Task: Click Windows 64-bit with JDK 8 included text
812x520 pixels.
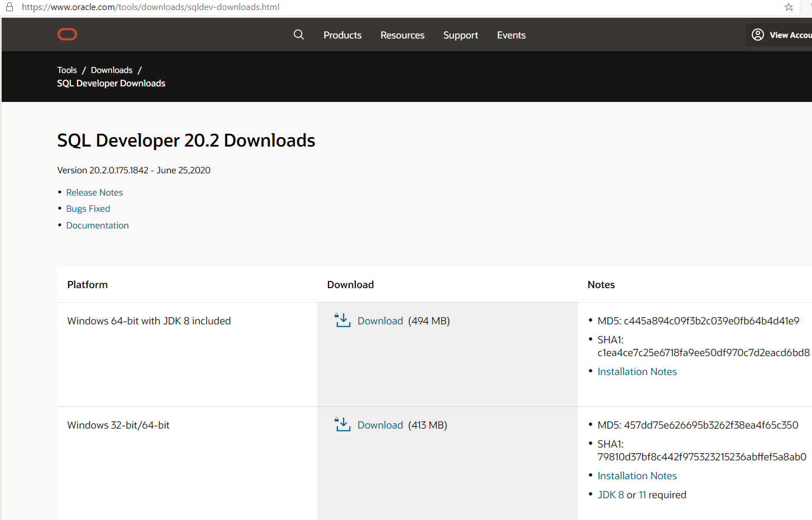Action: [149, 320]
